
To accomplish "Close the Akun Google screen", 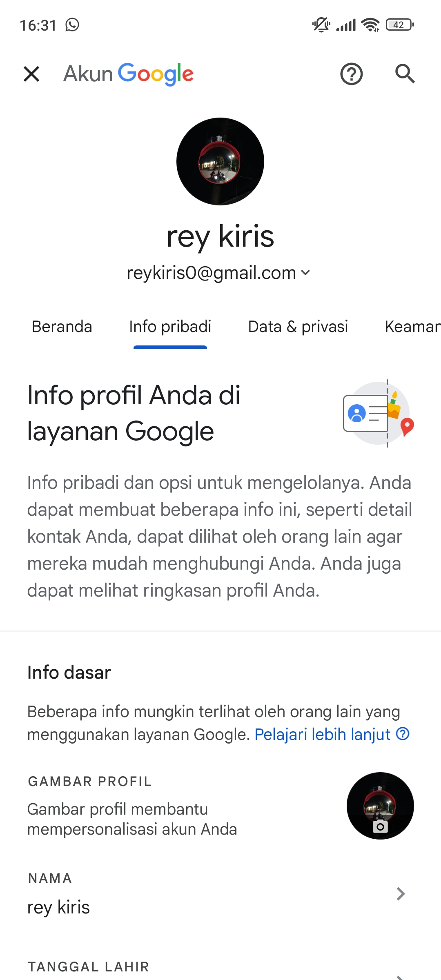I will [31, 74].
